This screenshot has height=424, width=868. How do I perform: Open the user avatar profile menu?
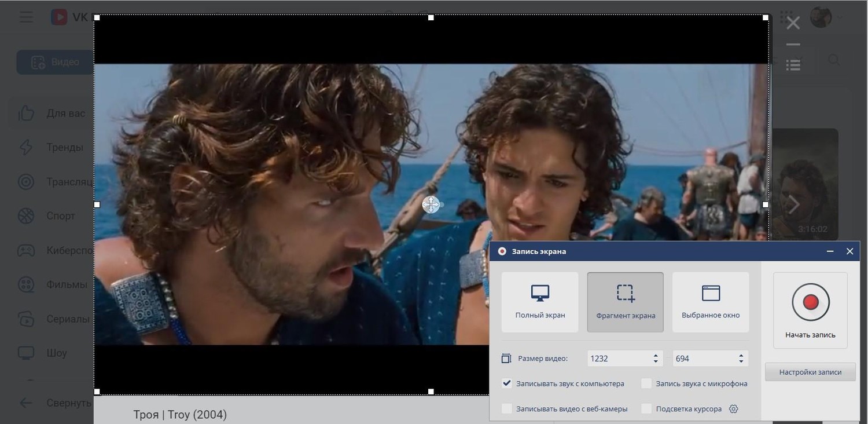click(821, 17)
